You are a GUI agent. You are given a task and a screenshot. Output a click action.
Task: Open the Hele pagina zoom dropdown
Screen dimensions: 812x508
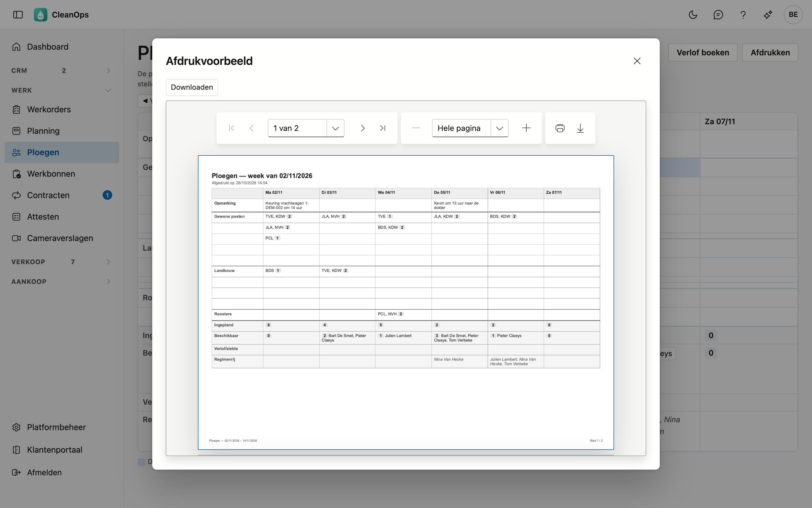click(x=500, y=128)
